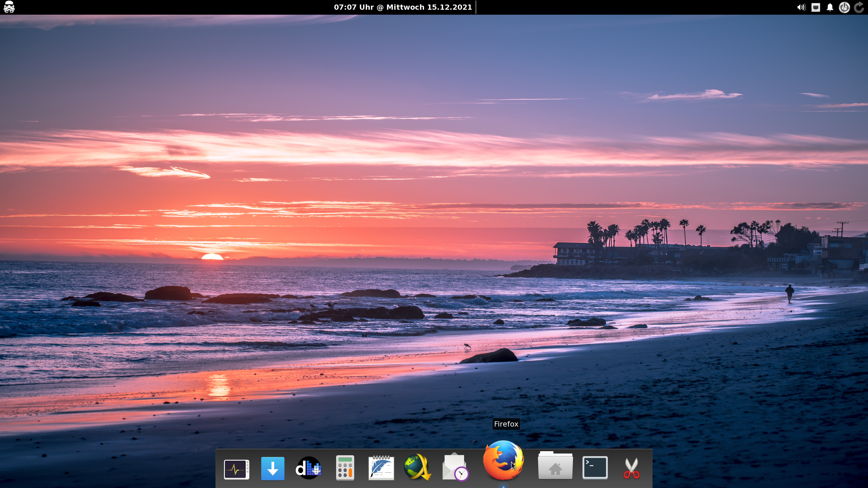
Task: Open the Deluge-style 'd' downloader icon
Action: [x=308, y=468]
